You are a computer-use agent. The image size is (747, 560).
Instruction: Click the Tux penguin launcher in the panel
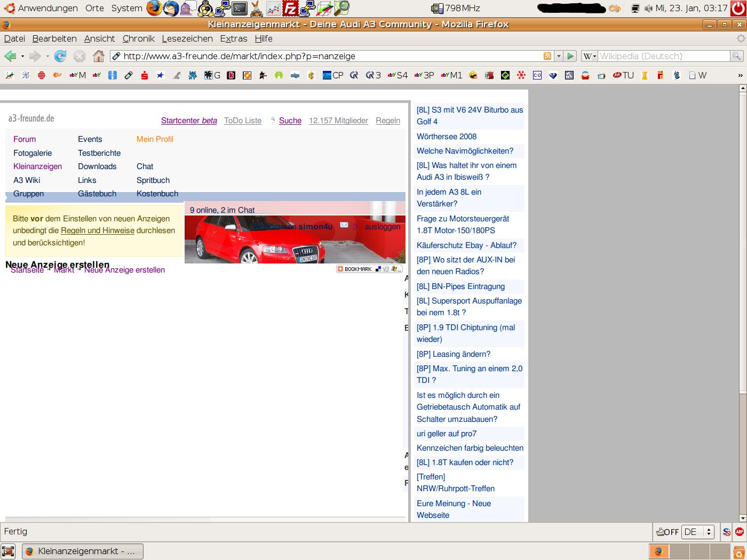coord(205,8)
